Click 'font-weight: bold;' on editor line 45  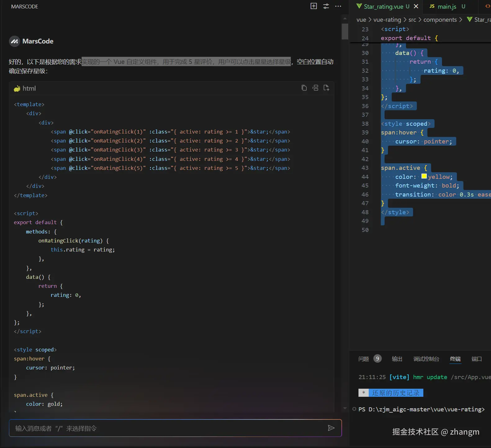427,186
